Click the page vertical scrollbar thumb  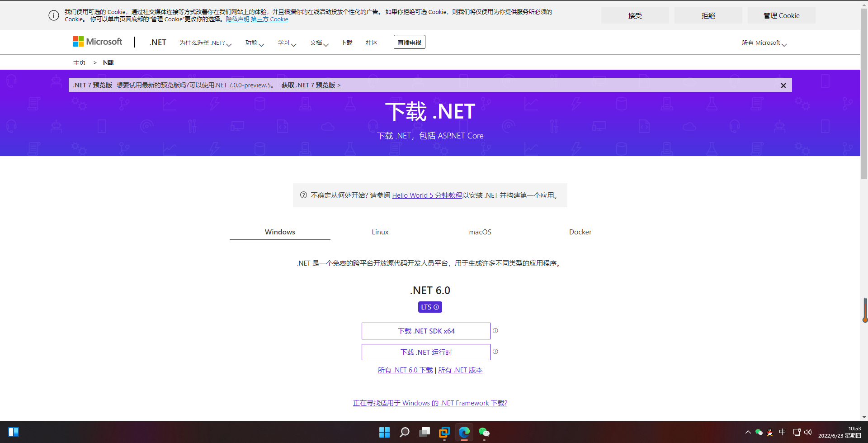[x=864, y=95]
